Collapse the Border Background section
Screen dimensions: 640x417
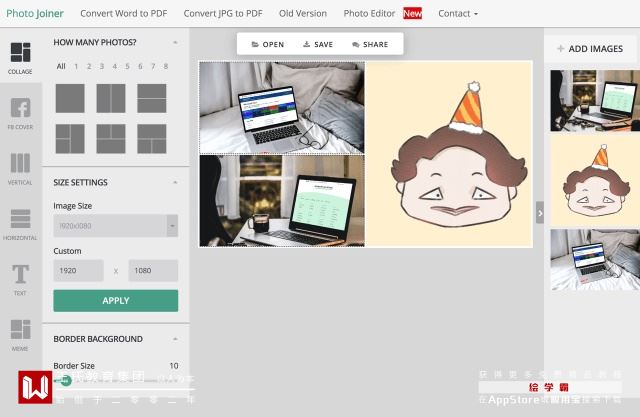[175, 339]
